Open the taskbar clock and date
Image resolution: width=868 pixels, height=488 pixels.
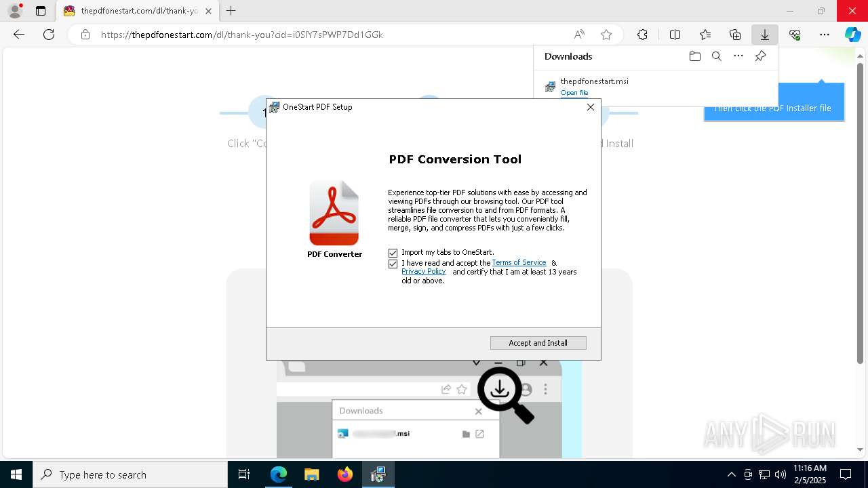click(x=810, y=474)
